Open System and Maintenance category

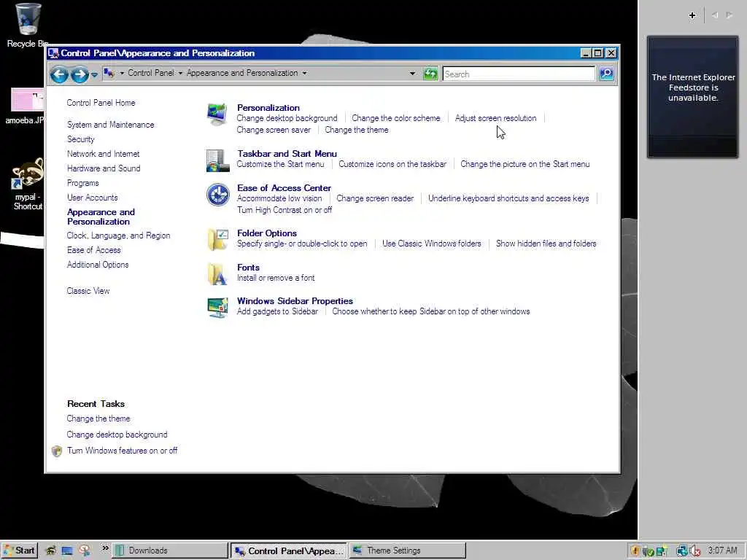point(111,125)
